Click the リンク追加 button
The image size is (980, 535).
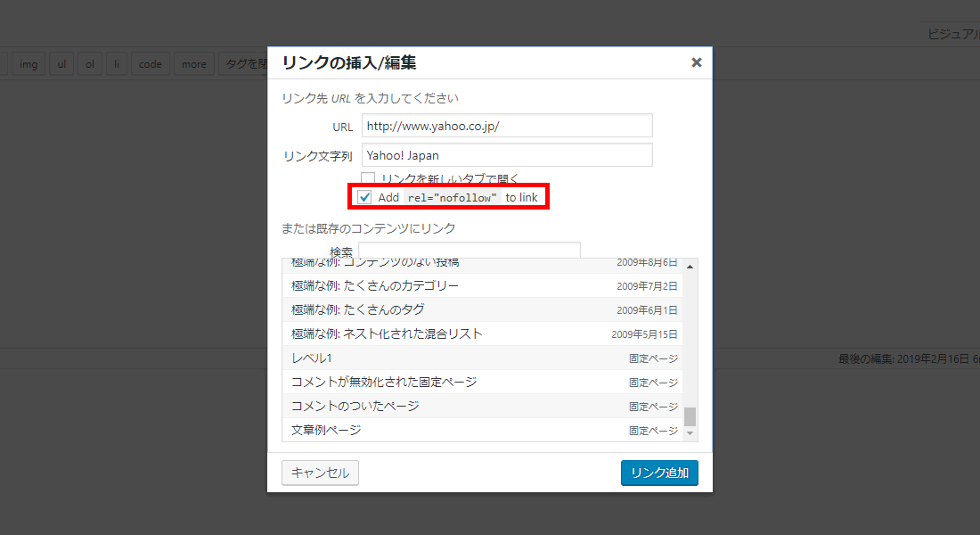tap(659, 473)
